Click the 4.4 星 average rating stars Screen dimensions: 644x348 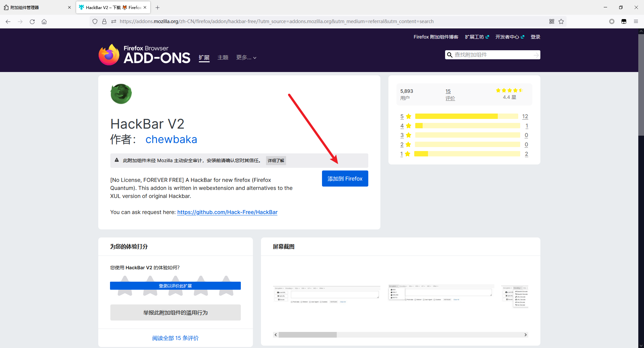coord(509,90)
